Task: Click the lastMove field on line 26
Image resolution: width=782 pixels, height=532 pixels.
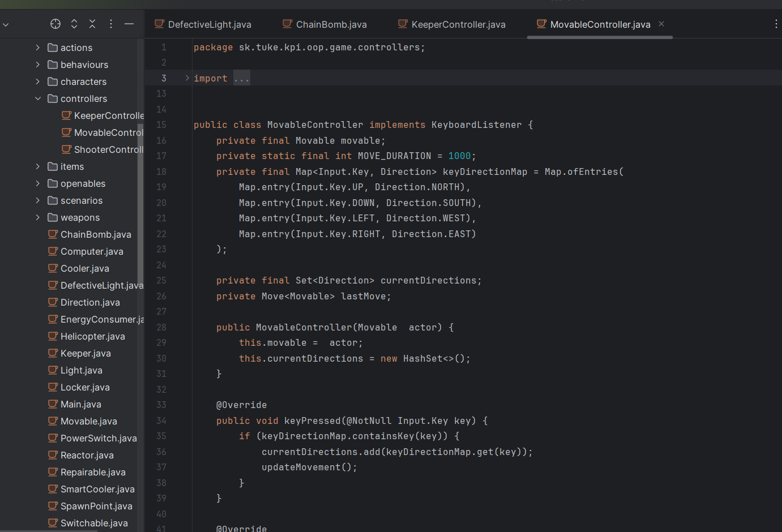Action: pyautogui.click(x=363, y=296)
